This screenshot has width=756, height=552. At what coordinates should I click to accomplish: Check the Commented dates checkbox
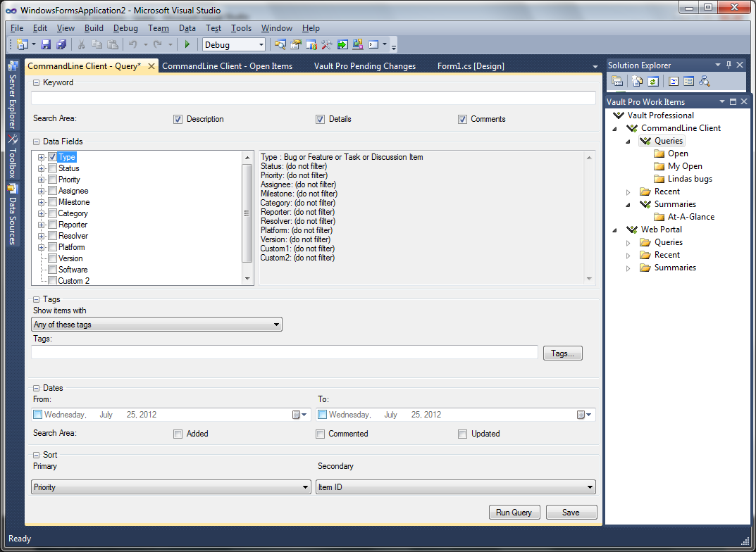(320, 434)
